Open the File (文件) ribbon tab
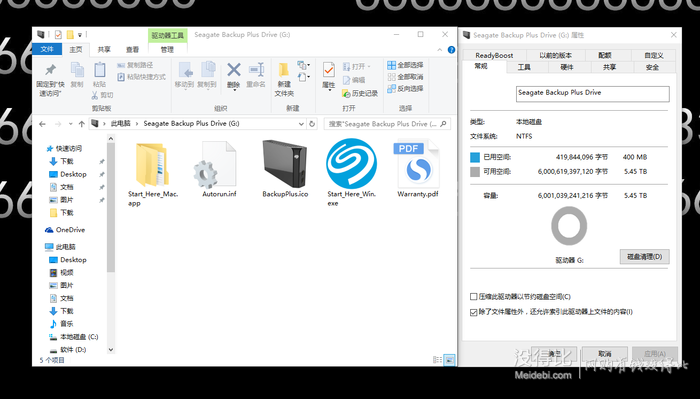 pos(47,49)
